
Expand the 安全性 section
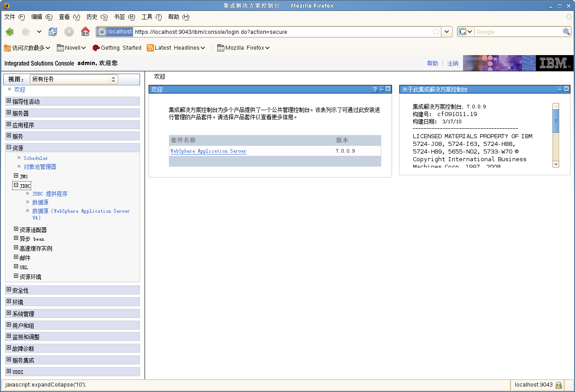click(x=9, y=290)
